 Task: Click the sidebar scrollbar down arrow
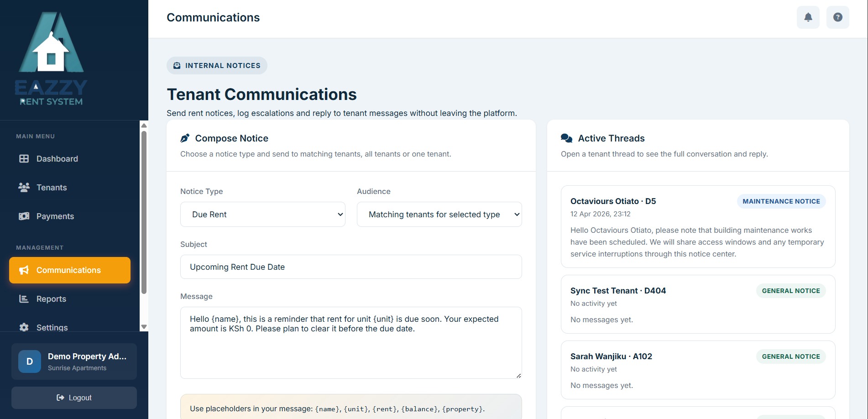click(144, 327)
